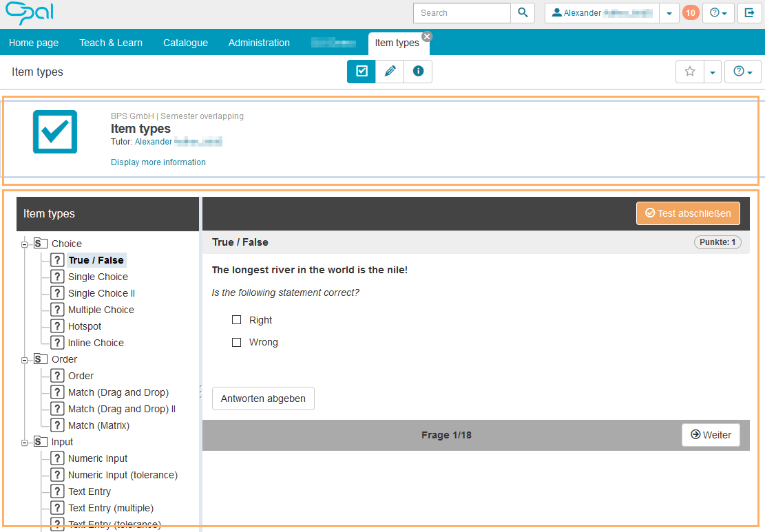Check the Right answer checkbox
Viewport: 765px width, 532px height.
[x=237, y=320]
